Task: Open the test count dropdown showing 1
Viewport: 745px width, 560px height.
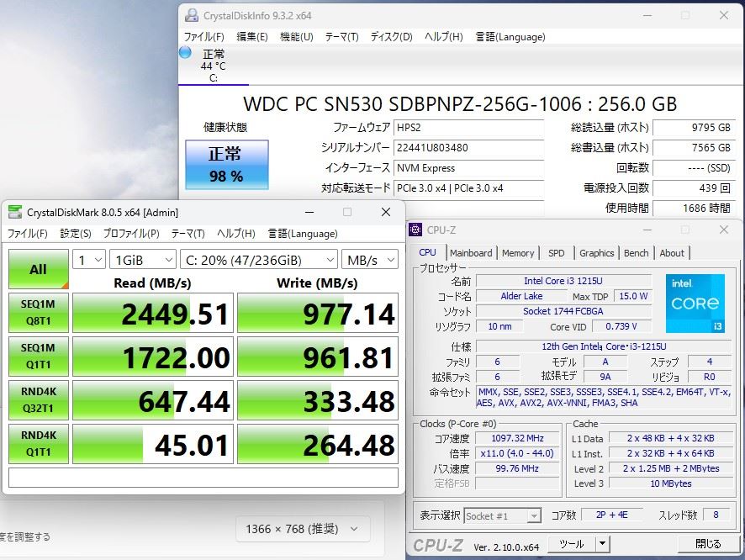Action: point(89,261)
